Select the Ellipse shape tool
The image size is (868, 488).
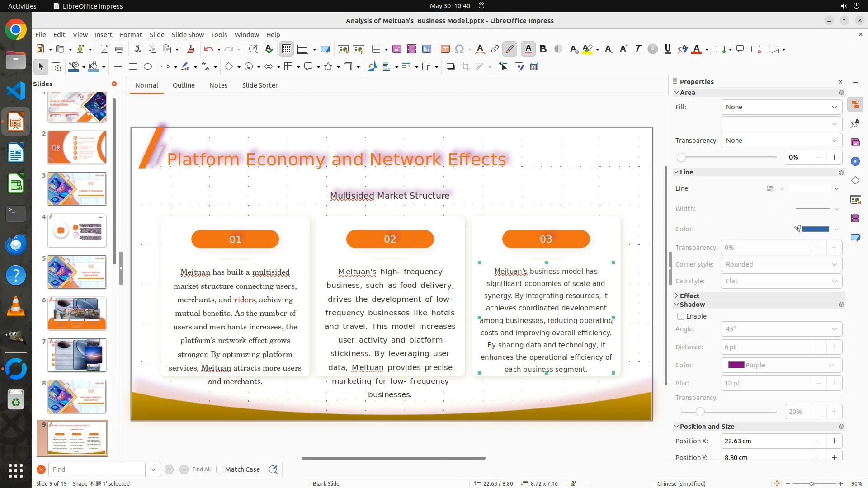pyautogui.click(x=148, y=67)
